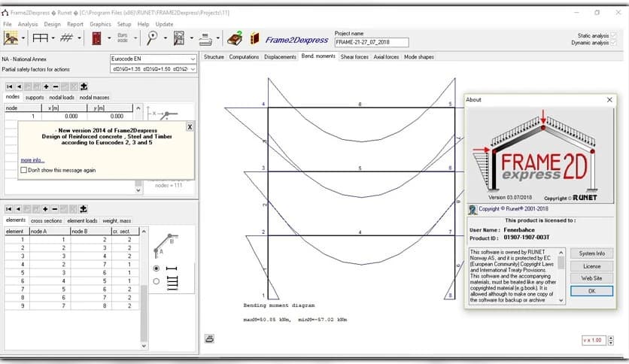Delete element with minus icon
Image resolution: width=629 pixels, height=364 pixels.
[55, 209]
